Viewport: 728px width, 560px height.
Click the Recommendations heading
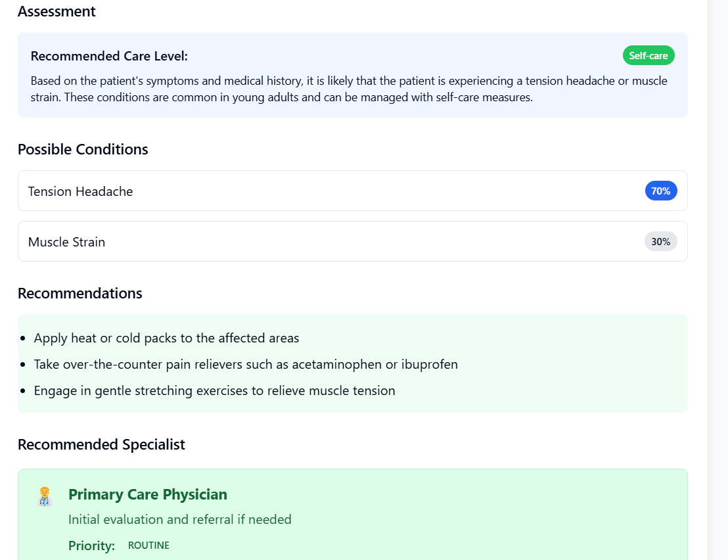[x=80, y=293]
